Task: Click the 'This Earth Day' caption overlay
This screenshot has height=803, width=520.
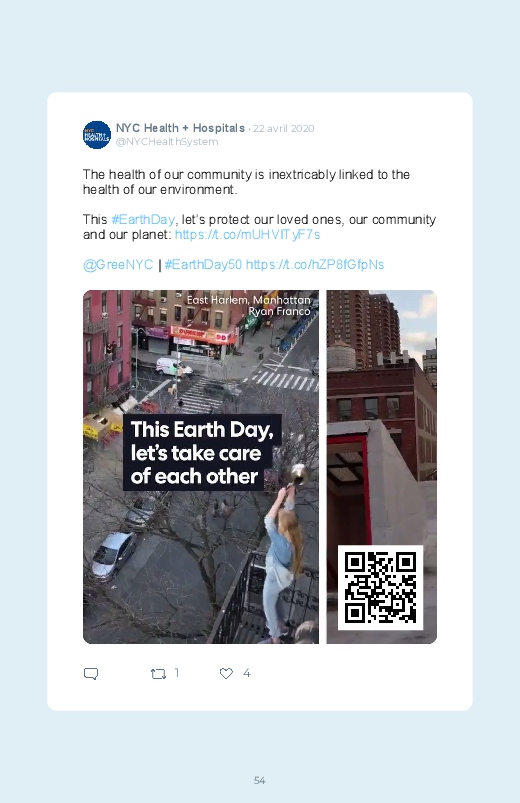Action: pyautogui.click(x=202, y=453)
